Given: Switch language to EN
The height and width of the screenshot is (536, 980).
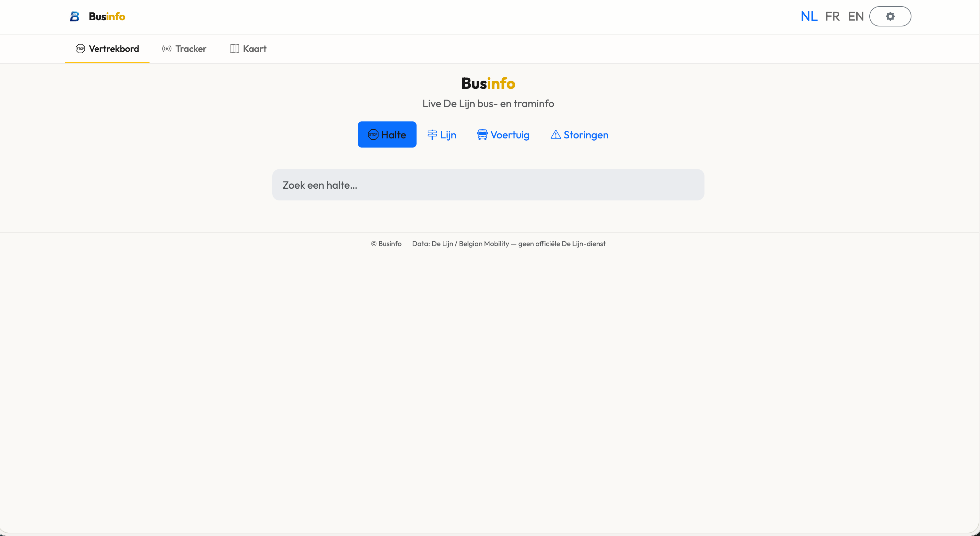Looking at the screenshot, I should (856, 16).
